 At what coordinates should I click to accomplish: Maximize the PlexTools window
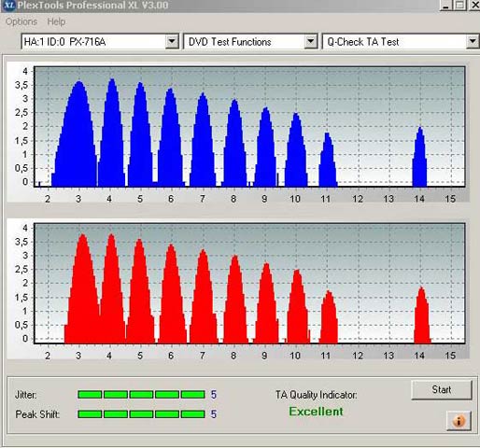(x=459, y=5)
